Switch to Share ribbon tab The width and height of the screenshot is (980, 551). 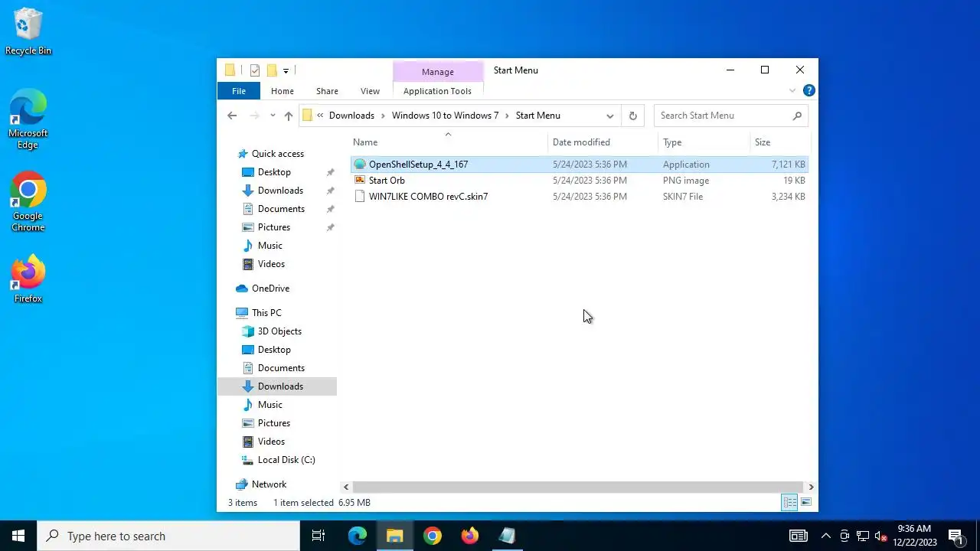tap(327, 91)
